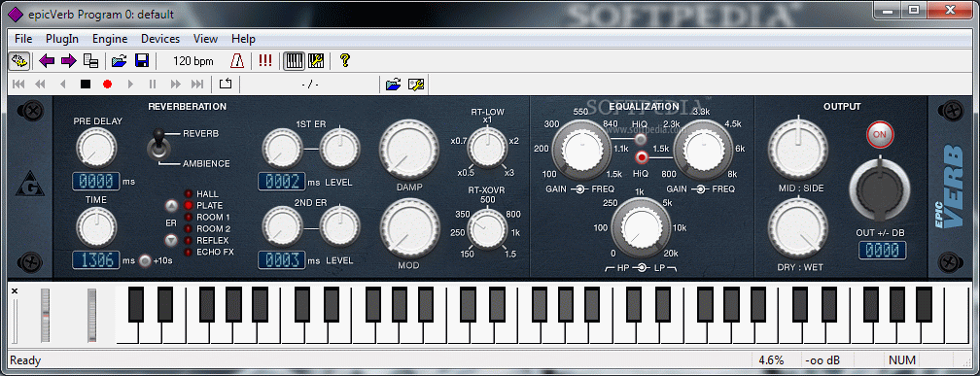Click the black OUT +/- DB knob
This screenshot has height=376, width=980.
[x=879, y=190]
